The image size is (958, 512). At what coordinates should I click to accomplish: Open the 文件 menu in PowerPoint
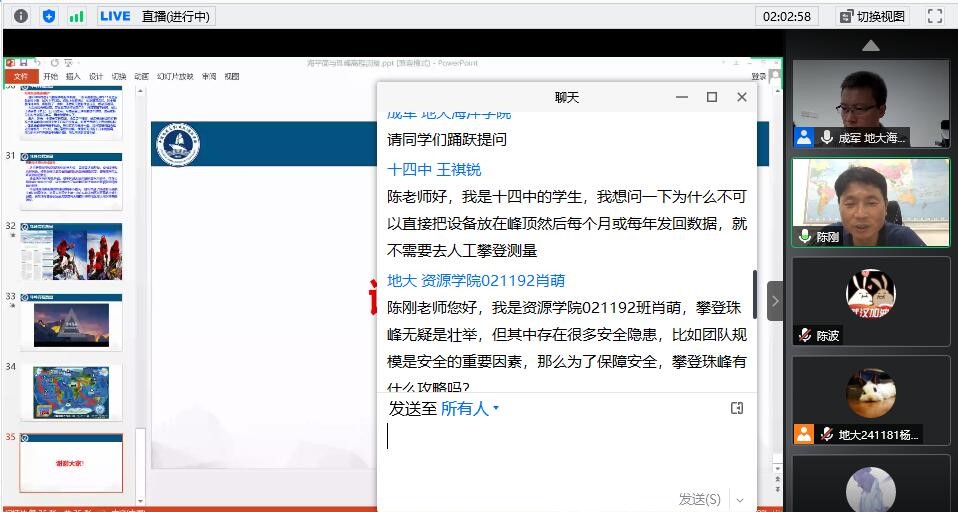(20, 76)
